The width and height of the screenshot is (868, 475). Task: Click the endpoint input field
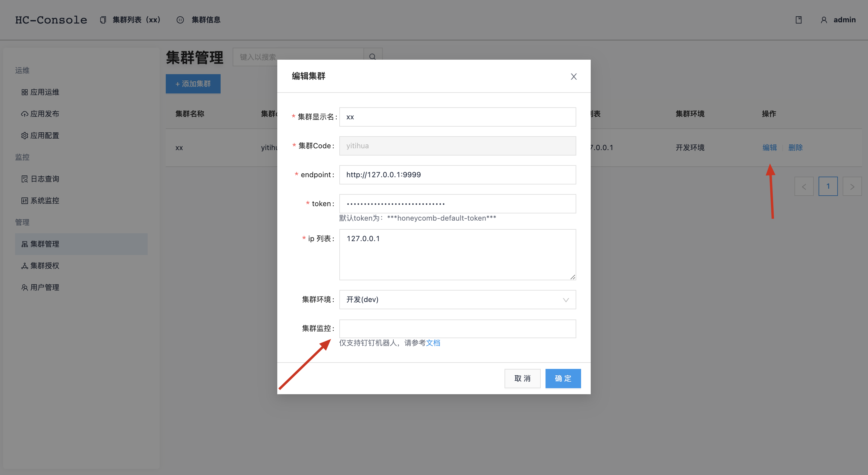[457, 175]
